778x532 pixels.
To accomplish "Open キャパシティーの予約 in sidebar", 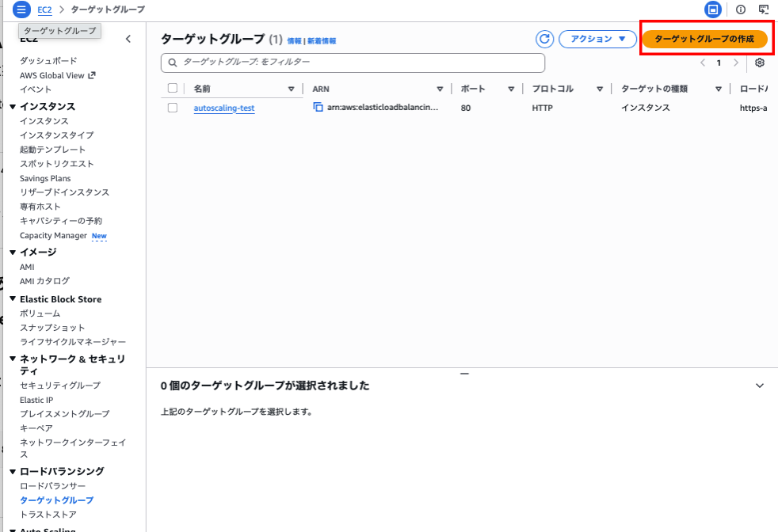I will tap(61, 221).
